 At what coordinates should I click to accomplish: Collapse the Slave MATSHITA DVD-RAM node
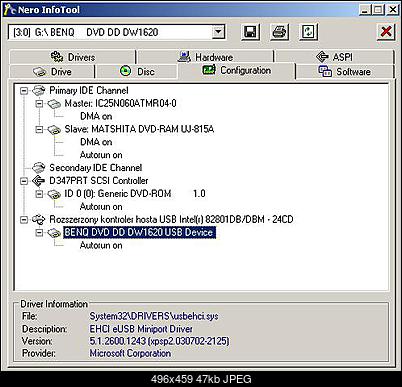point(39,129)
